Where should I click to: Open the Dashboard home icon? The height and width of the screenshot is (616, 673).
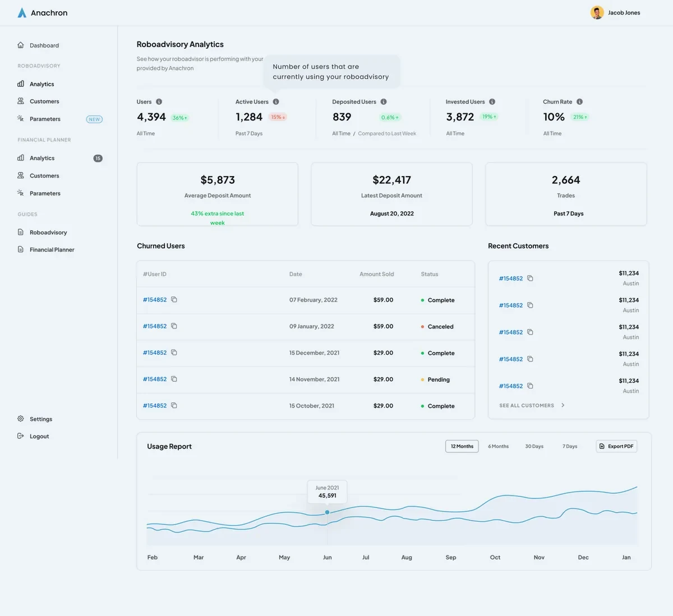click(21, 45)
